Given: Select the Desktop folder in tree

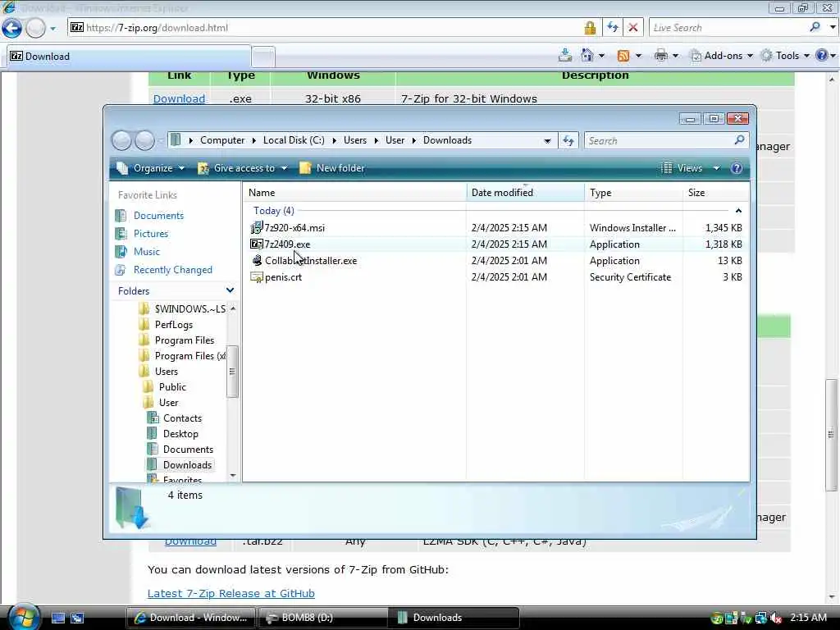Looking at the screenshot, I should 180,433.
